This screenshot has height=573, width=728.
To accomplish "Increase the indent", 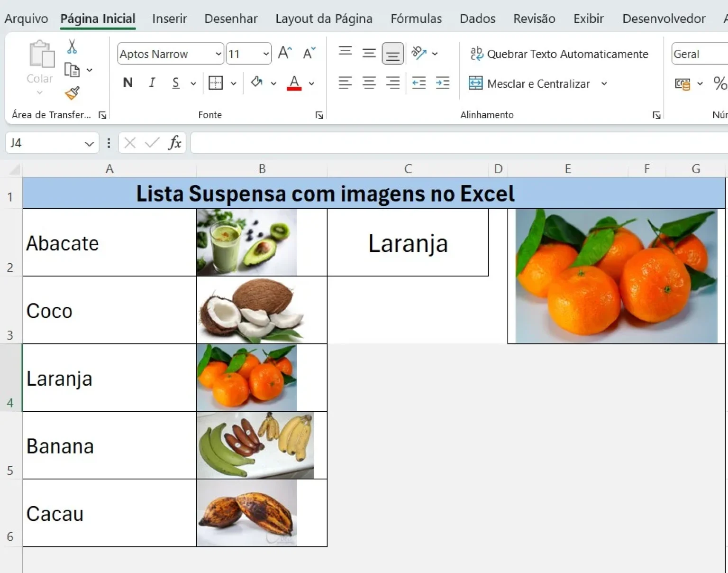I will point(443,83).
